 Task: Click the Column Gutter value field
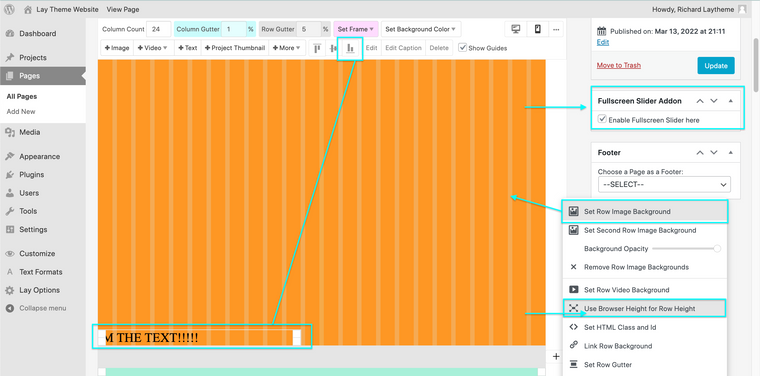coord(234,29)
